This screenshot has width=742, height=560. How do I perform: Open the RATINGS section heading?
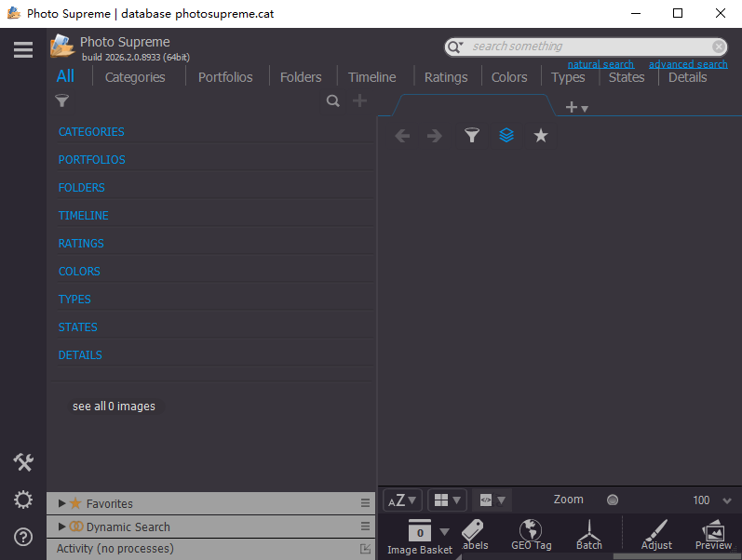pyautogui.click(x=81, y=244)
